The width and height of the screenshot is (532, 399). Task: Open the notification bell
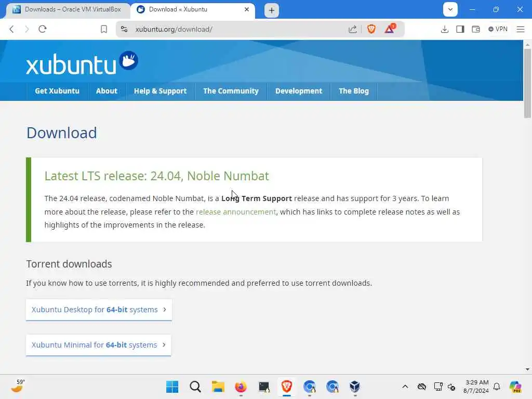tap(497, 387)
